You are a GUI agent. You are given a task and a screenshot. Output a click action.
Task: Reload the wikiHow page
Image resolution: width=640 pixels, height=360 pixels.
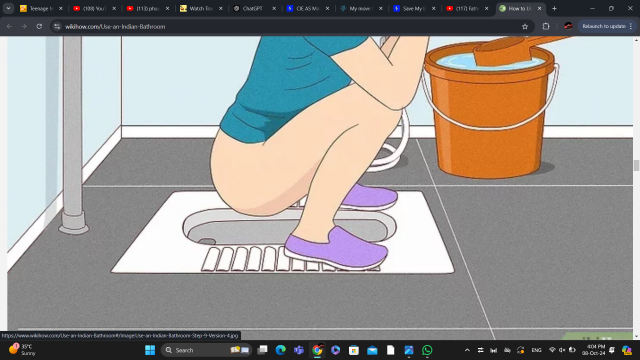(x=39, y=27)
